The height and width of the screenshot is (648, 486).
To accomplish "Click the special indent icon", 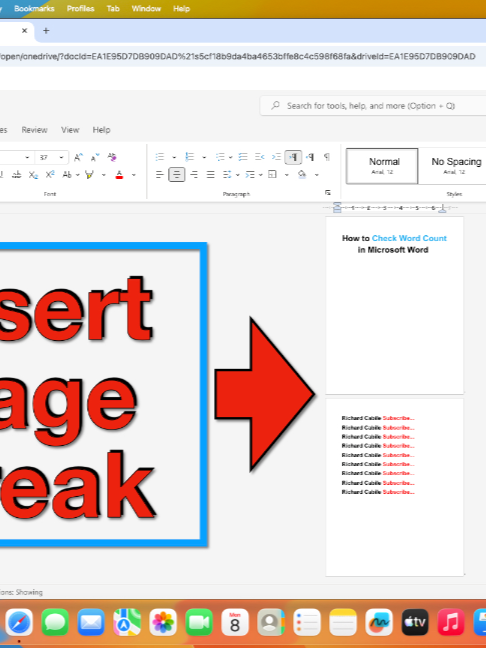I will coord(250,175).
